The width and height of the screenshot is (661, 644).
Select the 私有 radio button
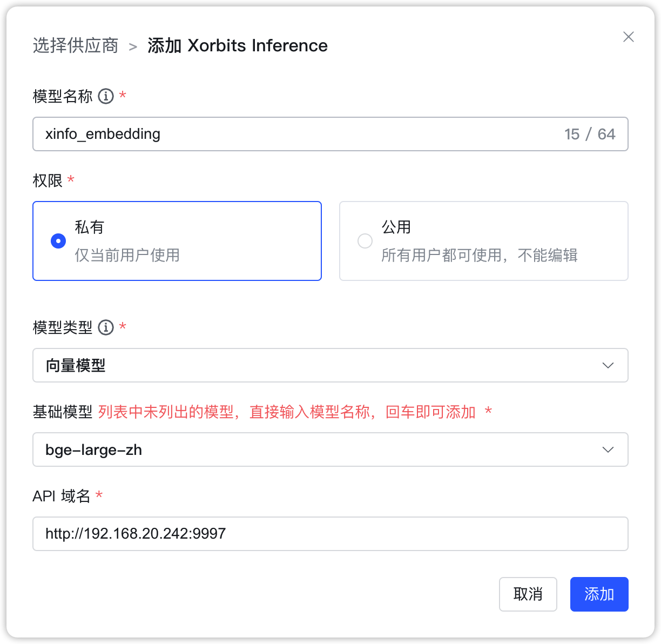pos(58,241)
